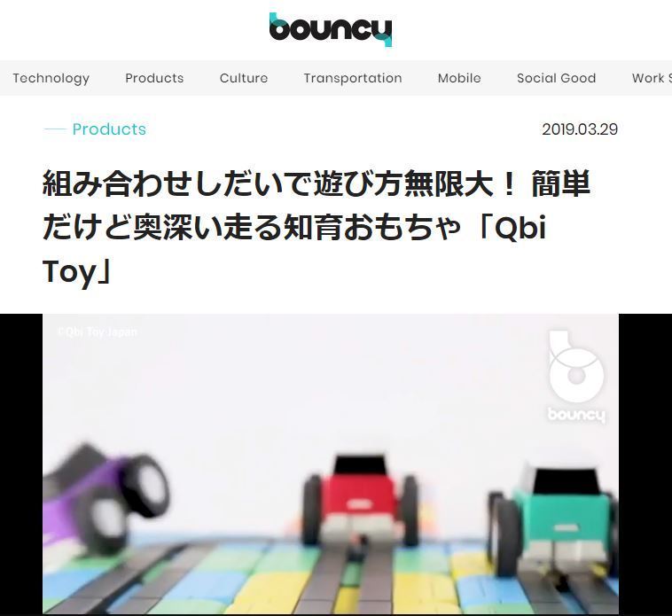Select the Culture navigation item

click(x=244, y=78)
